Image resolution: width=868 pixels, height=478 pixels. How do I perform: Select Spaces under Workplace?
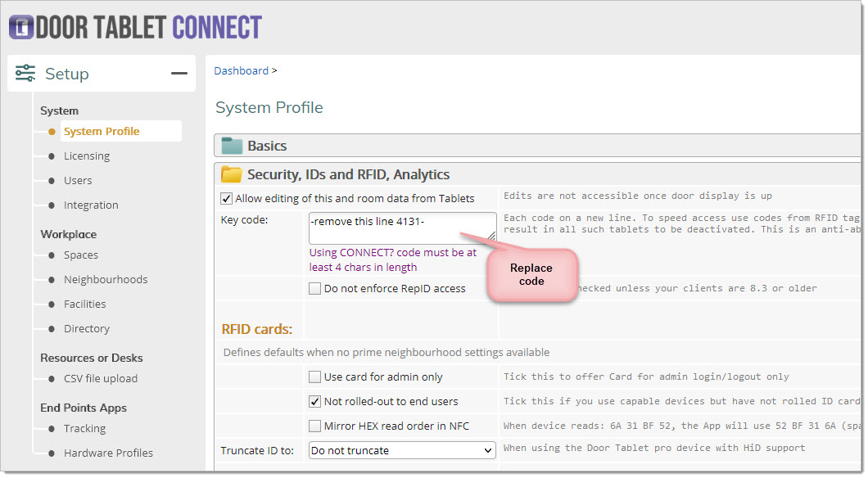(81, 255)
